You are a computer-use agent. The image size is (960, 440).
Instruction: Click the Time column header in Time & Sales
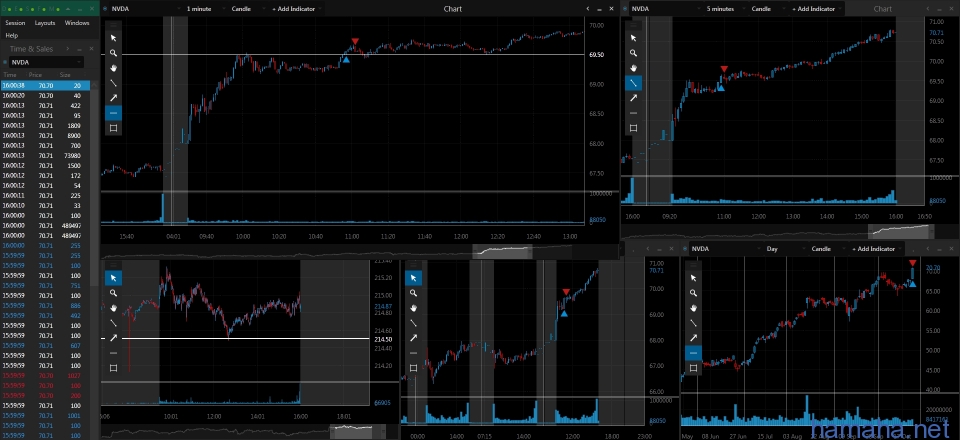[10, 75]
